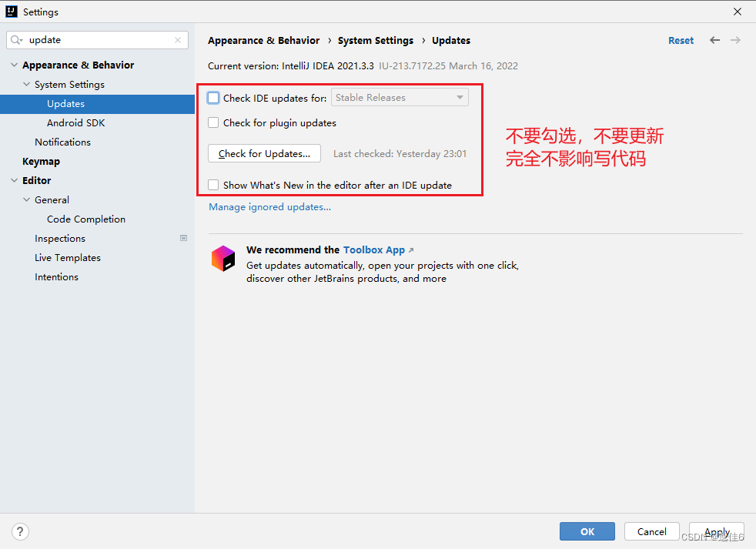Viewport: 756px width, 549px height.
Task: Enable Check for plugin updates checkbox
Action: tap(213, 122)
